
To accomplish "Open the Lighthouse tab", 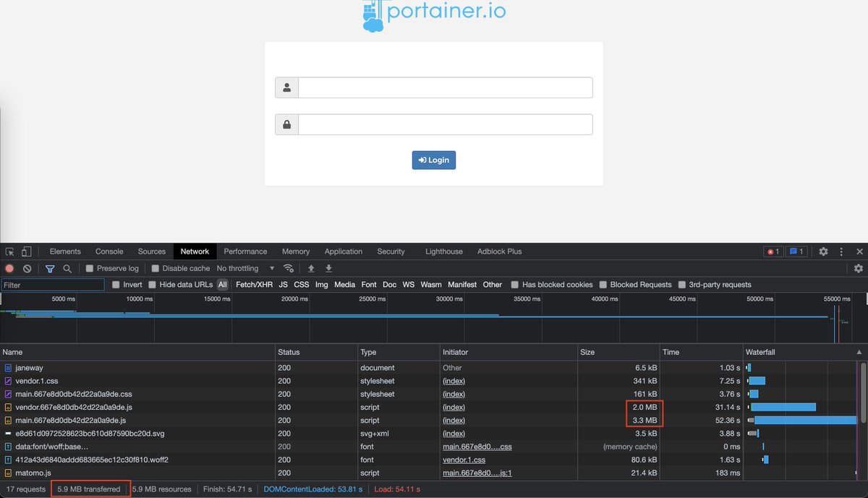I will click(x=444, y=252).
